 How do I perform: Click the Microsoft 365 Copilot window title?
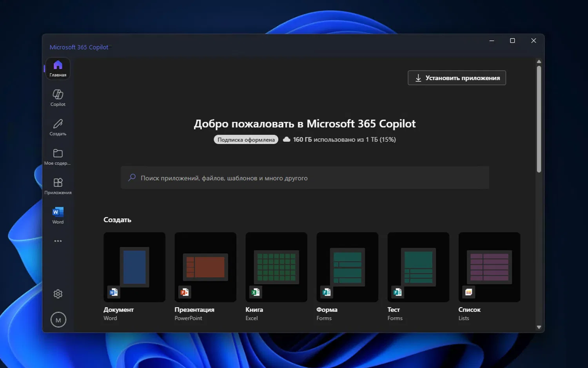(79, 47)
